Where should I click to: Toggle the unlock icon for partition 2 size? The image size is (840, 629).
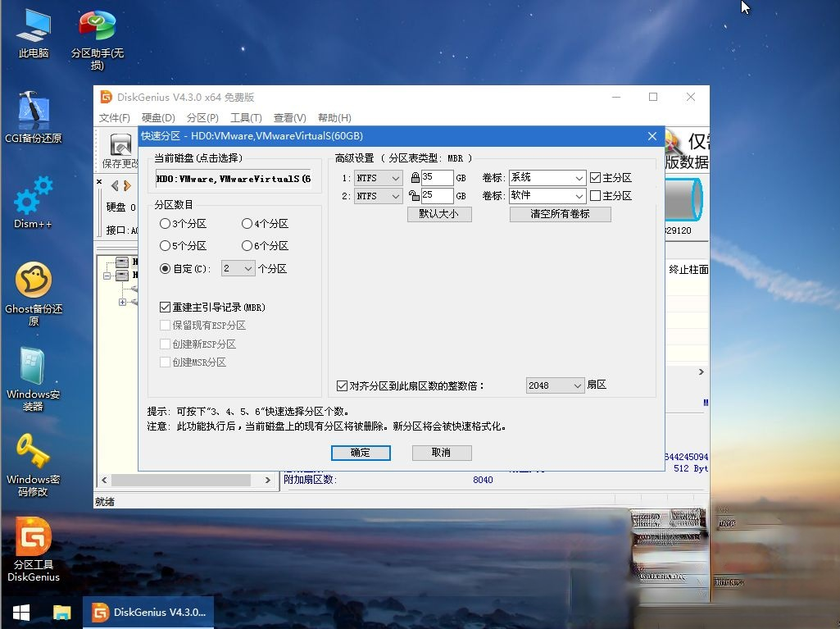414,196
